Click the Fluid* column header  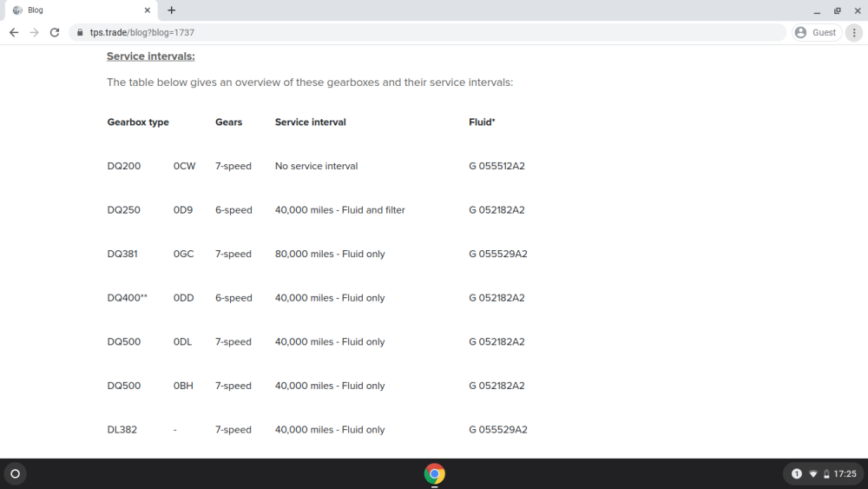482,122
